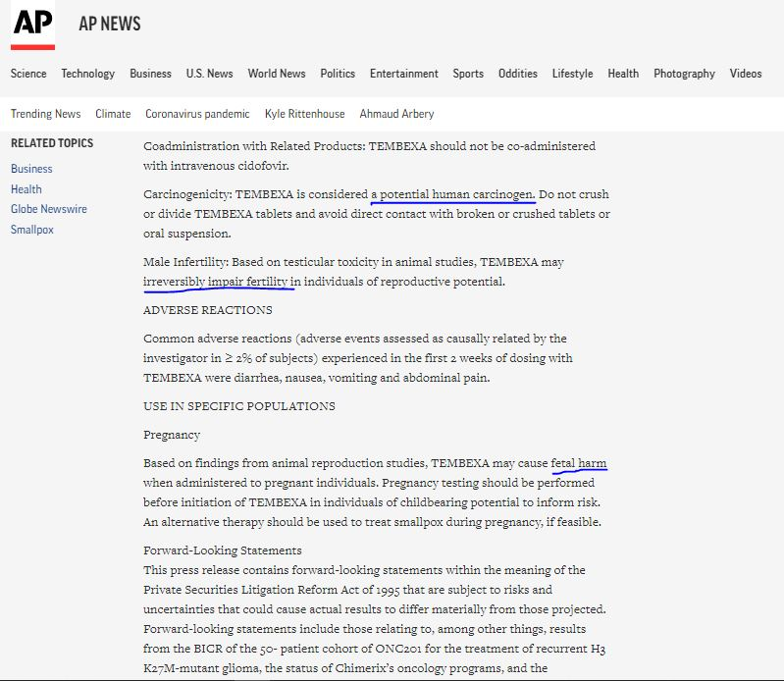This screenshot has height=681, width=784.
Task: Go to Sports section
Action: click(468, 74)
